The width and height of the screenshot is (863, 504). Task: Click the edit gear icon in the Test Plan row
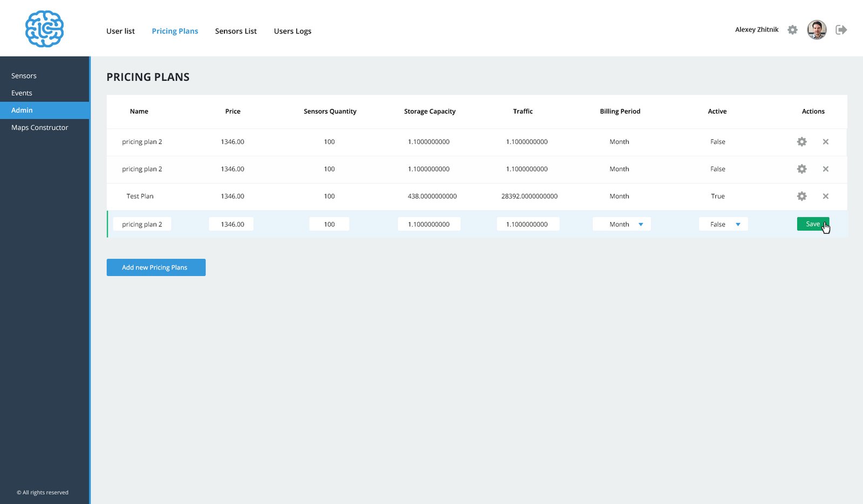click(x=802, y=196)
